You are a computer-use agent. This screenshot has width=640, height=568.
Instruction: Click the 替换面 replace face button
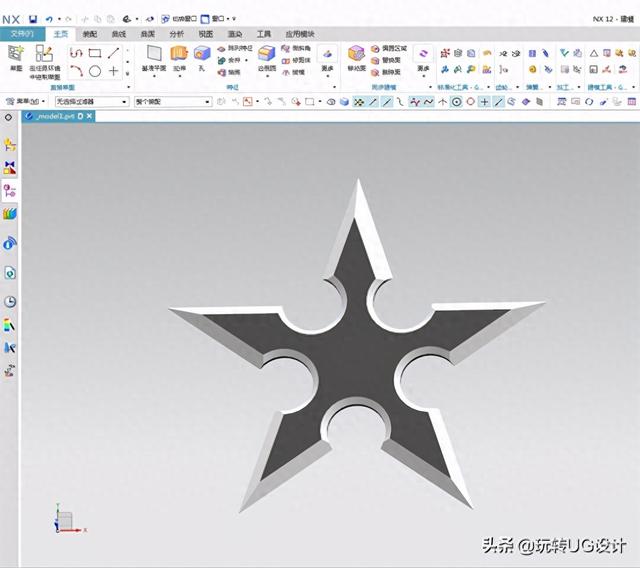[386, 60]
